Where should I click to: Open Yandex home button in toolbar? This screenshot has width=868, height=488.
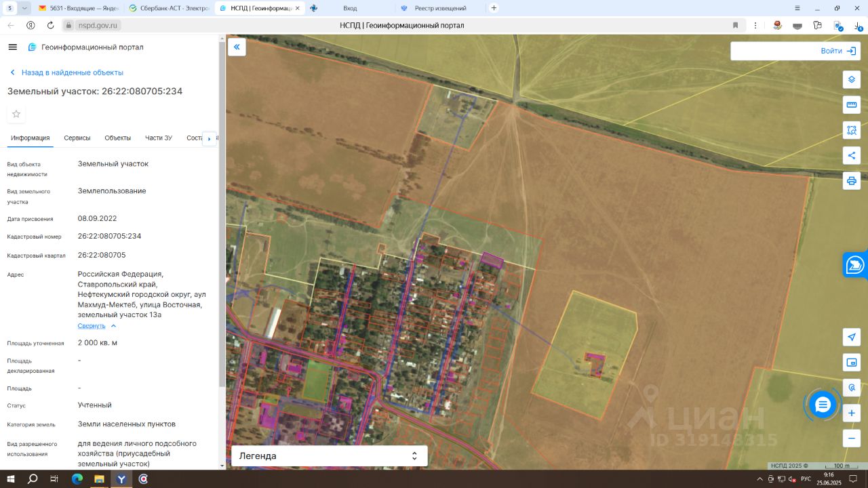tap(31, 25)
